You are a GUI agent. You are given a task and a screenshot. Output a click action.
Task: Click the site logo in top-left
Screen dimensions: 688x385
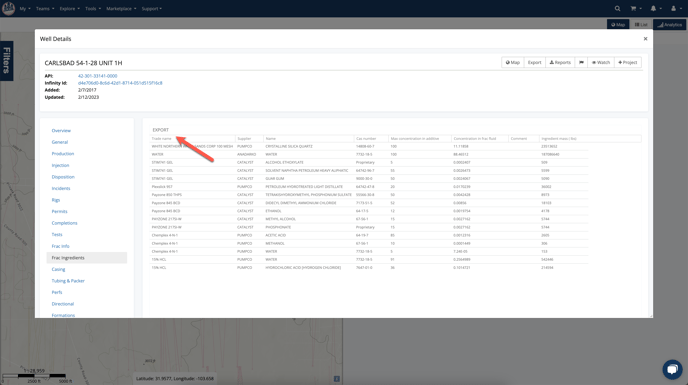coord(8,8)
